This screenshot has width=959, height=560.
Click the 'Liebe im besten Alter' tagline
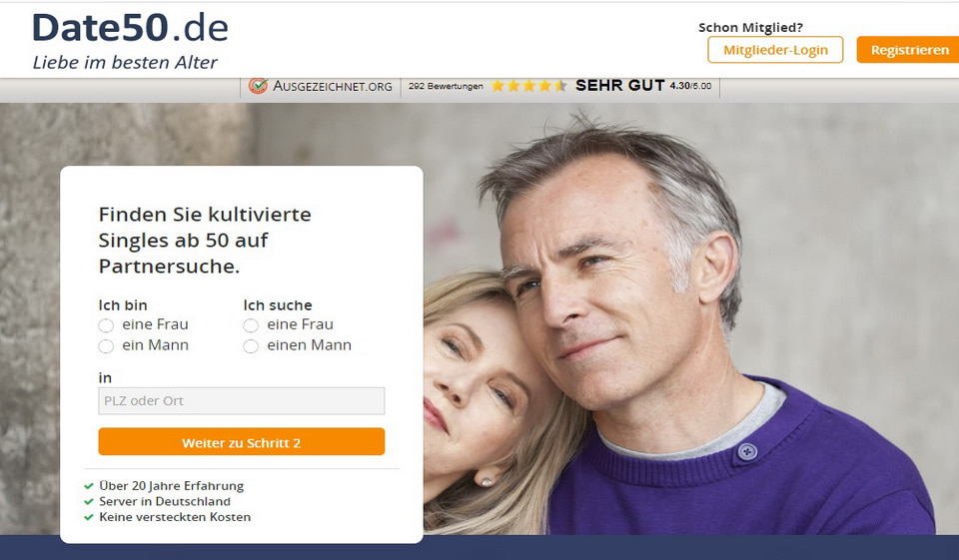pos(125,62)
